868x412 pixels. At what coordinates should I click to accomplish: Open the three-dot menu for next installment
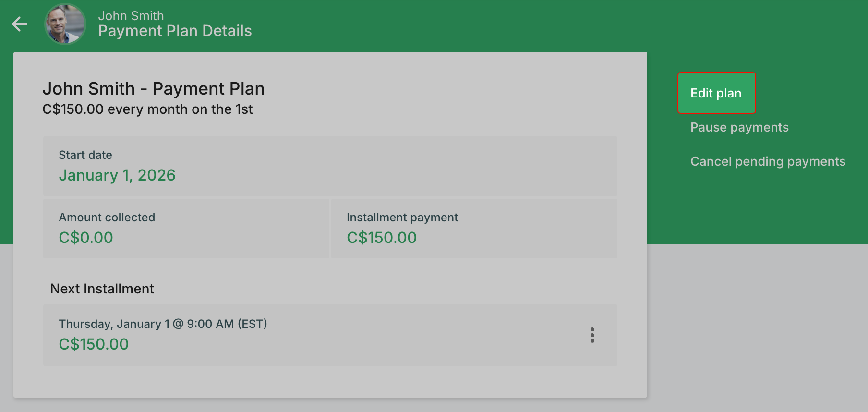click(592, 335)
